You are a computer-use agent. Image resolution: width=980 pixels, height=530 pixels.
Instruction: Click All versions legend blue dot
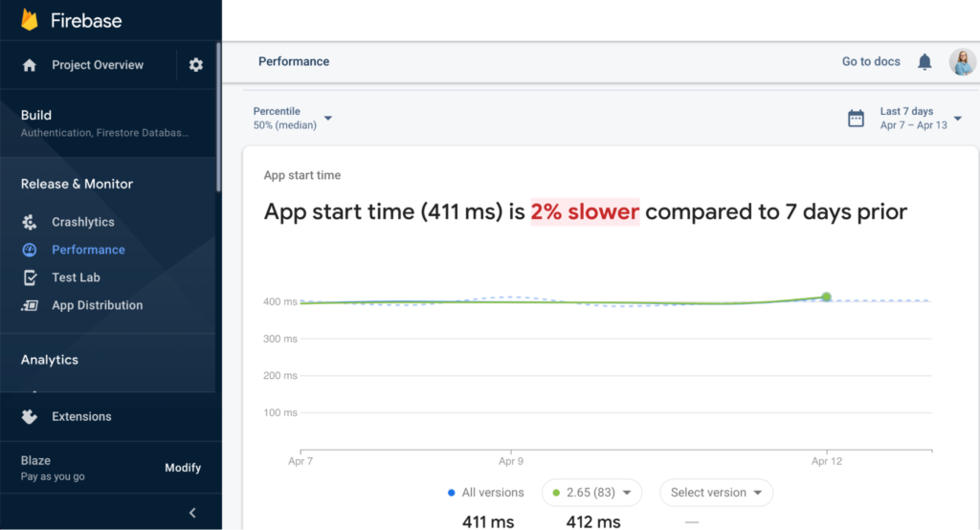[452, 493]
